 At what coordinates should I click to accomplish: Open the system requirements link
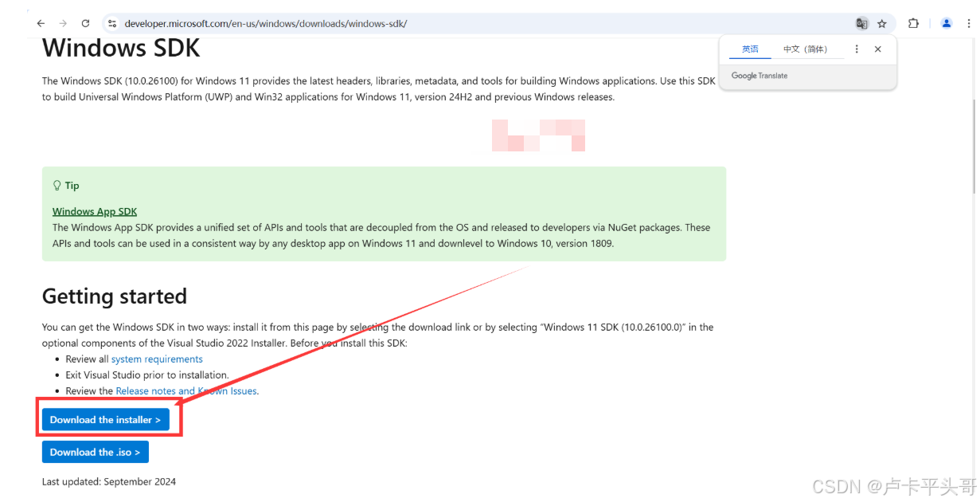click(157, 359)
